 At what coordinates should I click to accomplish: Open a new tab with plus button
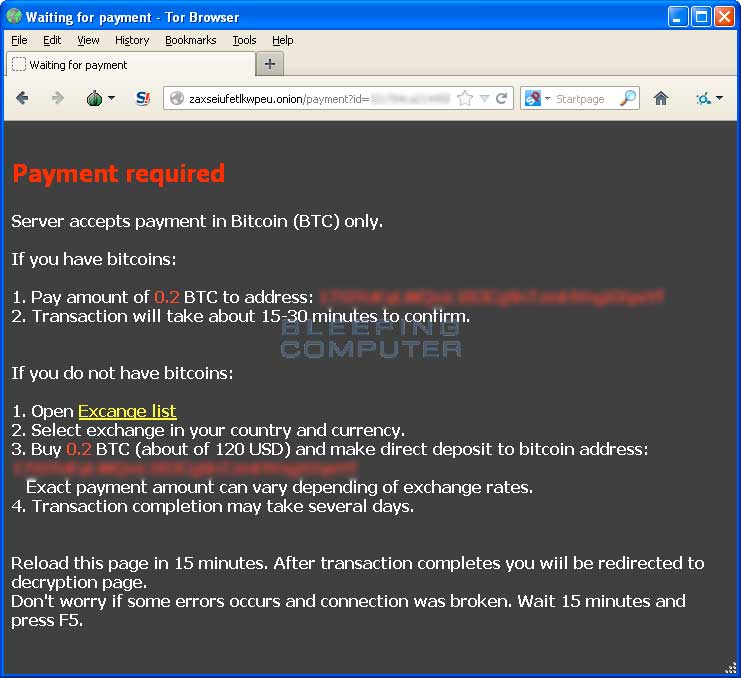pos(269,64)
